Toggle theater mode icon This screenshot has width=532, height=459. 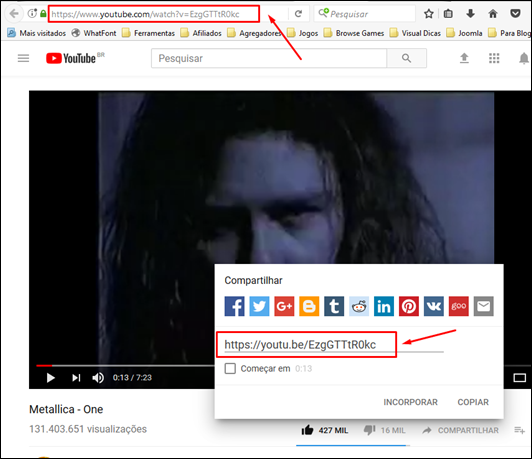(x=519, y=378)
